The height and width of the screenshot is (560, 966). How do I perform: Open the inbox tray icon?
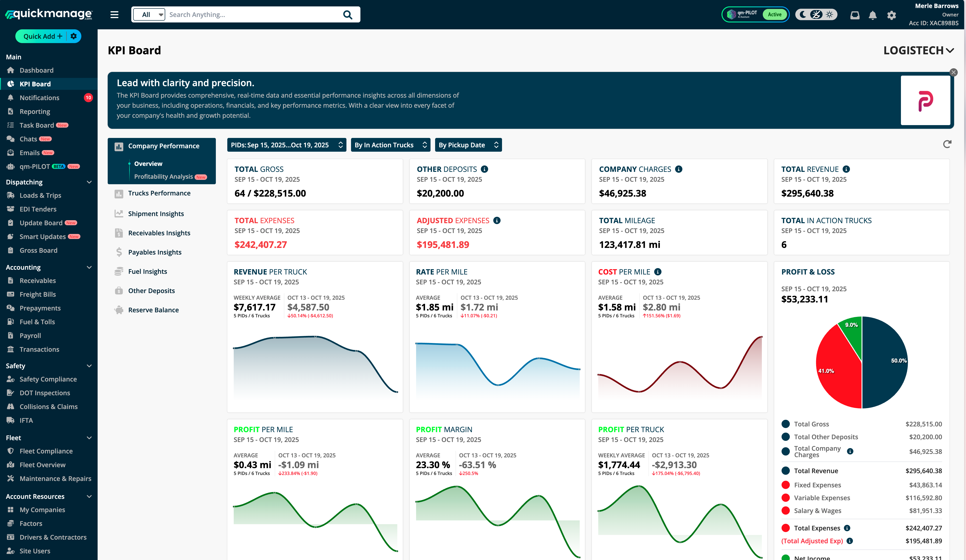coord(854,15)
